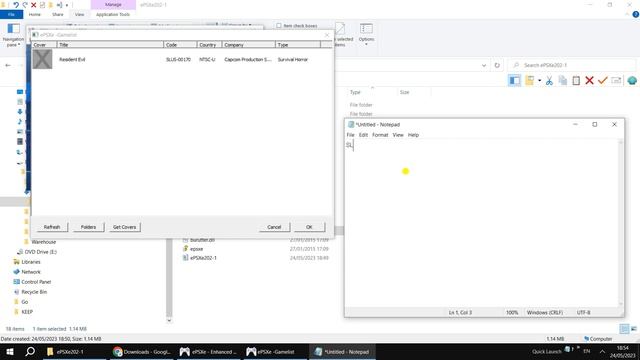The height and width of the screenshot is (360, 640).
Task: Sort Gamelist by Company column header
Action: coord(249,44)
